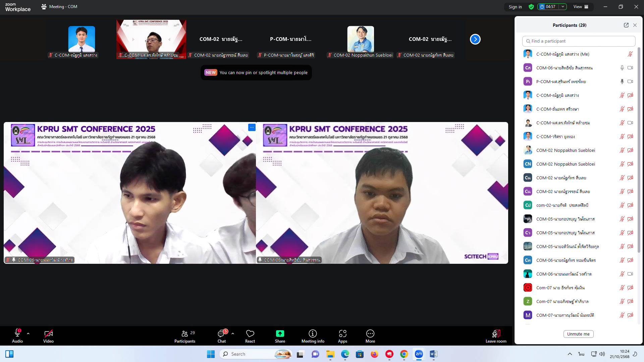Click the green Share screen icon

(280, 334)
